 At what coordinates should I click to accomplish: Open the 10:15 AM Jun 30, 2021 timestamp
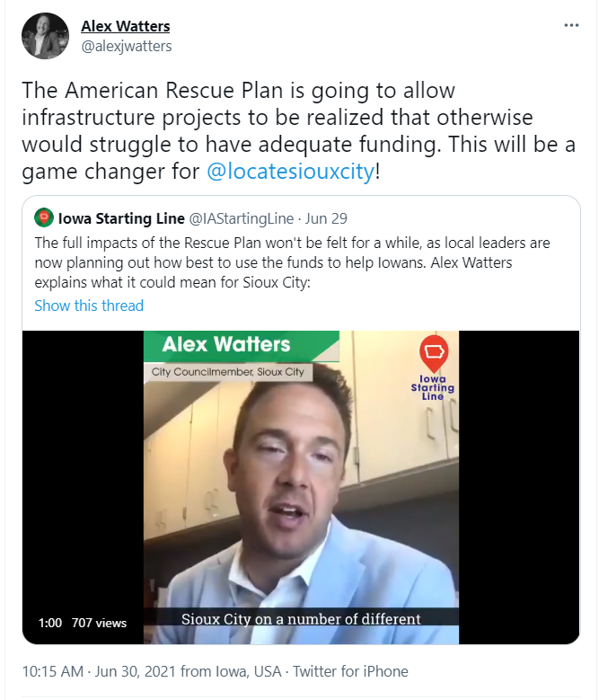99,671
